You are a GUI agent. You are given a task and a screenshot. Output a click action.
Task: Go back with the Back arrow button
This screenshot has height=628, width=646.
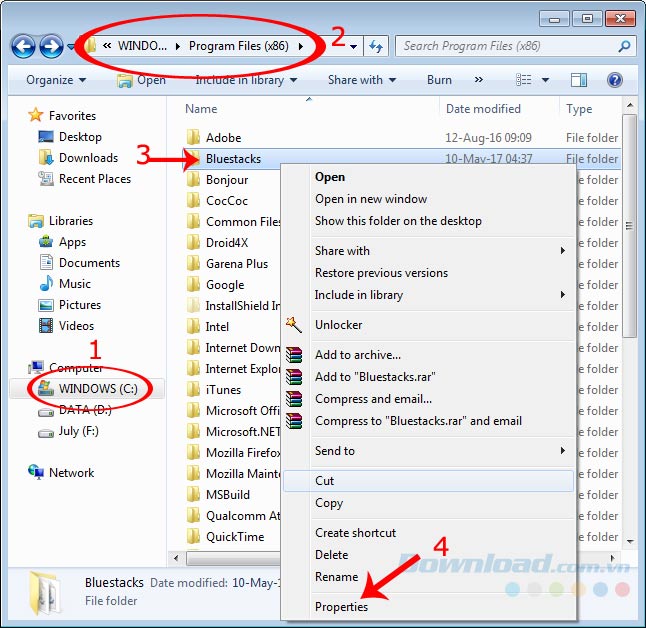23,47
